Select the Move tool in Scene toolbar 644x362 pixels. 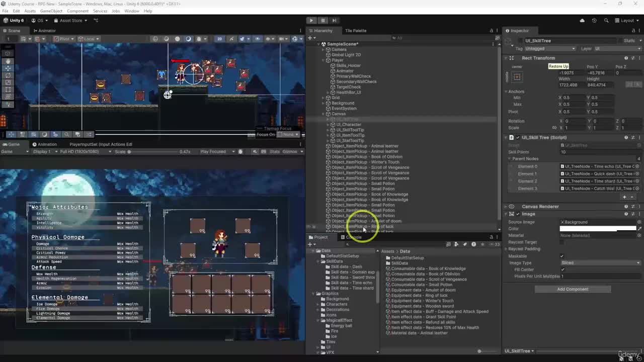[x=8, y=68]
